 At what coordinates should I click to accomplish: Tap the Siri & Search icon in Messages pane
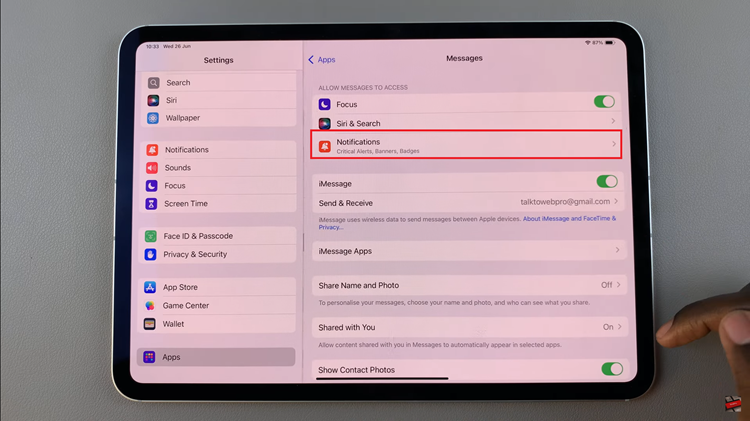[x=324, y=123]
